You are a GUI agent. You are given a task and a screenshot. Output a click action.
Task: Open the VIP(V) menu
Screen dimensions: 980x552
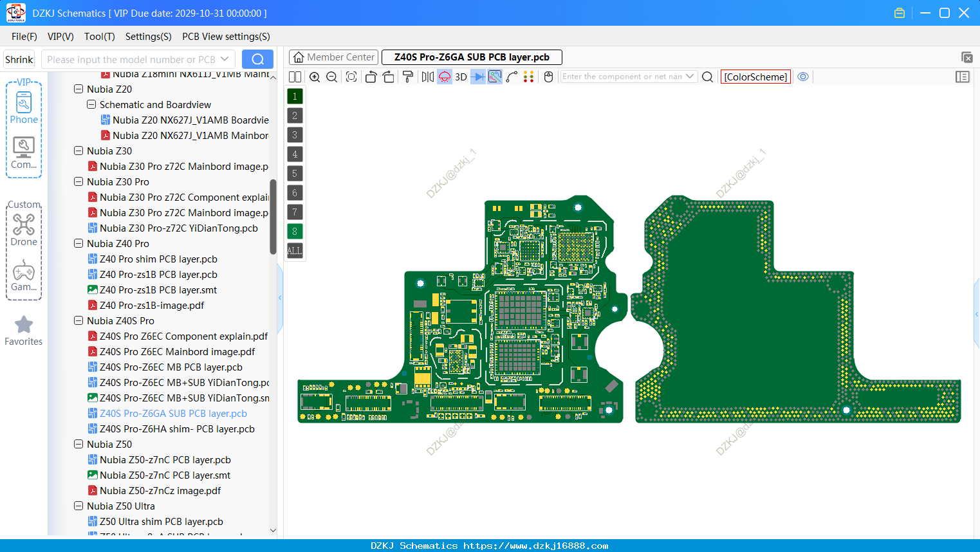point(60,37)
